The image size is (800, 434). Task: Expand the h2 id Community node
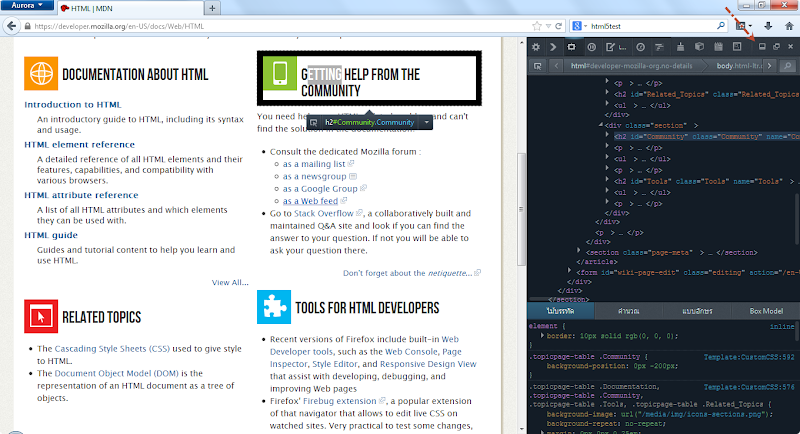pos(607,135)
